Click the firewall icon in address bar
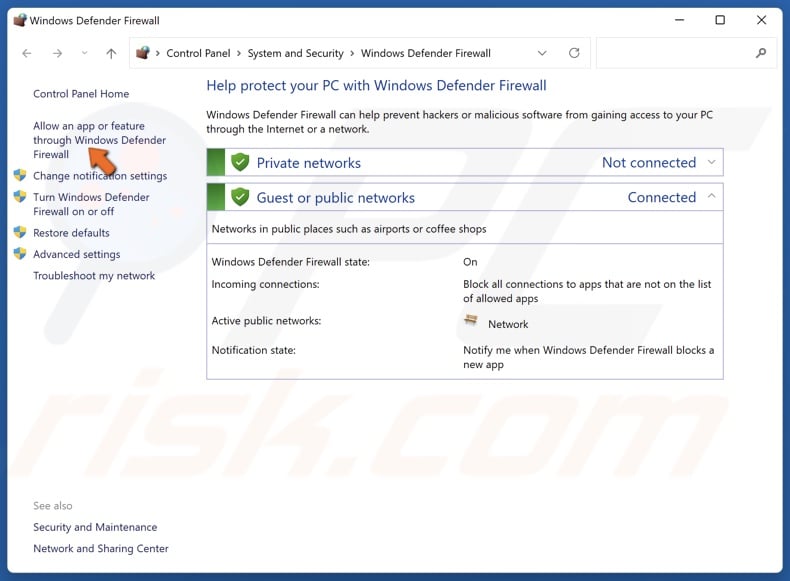Viewport: 790px width, 581px height. click(143, 52)
